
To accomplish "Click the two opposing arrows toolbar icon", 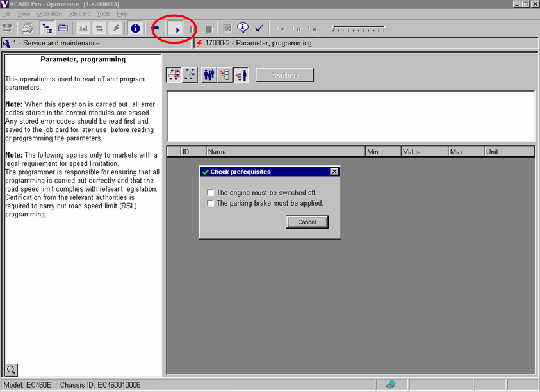I will pos(99,28).
